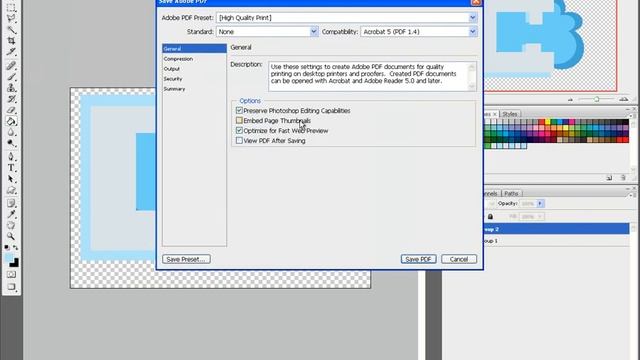Click the background color swatch

[x=15, y=263]
